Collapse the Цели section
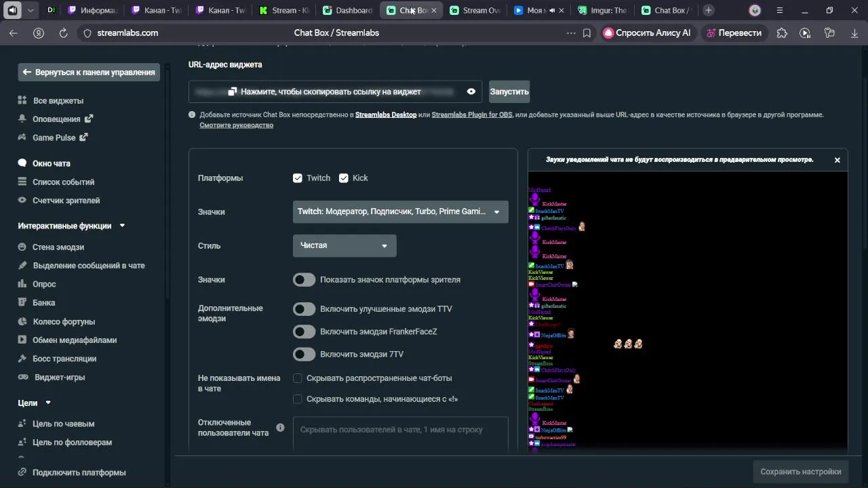 point(48,403)
